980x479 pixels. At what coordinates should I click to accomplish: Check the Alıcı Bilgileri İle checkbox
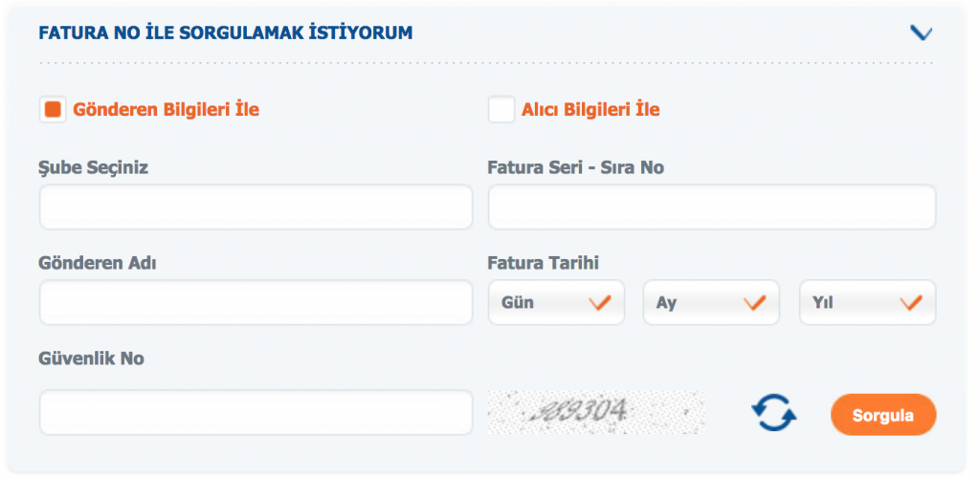click(501, 110)
